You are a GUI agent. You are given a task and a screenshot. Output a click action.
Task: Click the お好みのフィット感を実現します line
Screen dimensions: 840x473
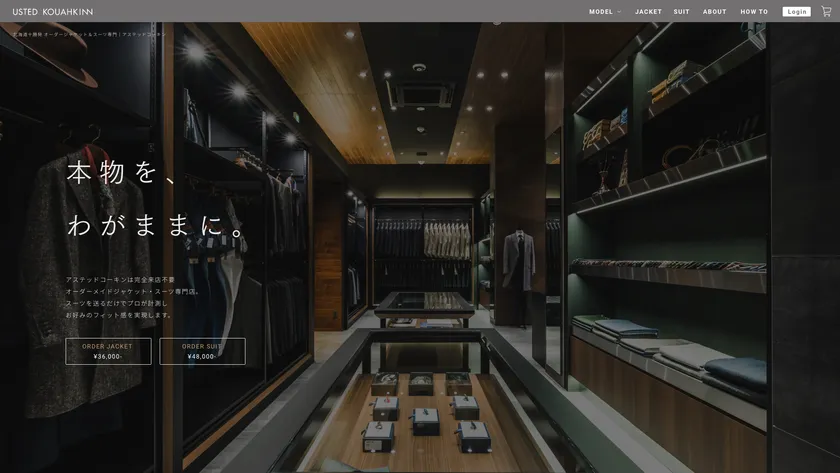[x=119, y=315]
